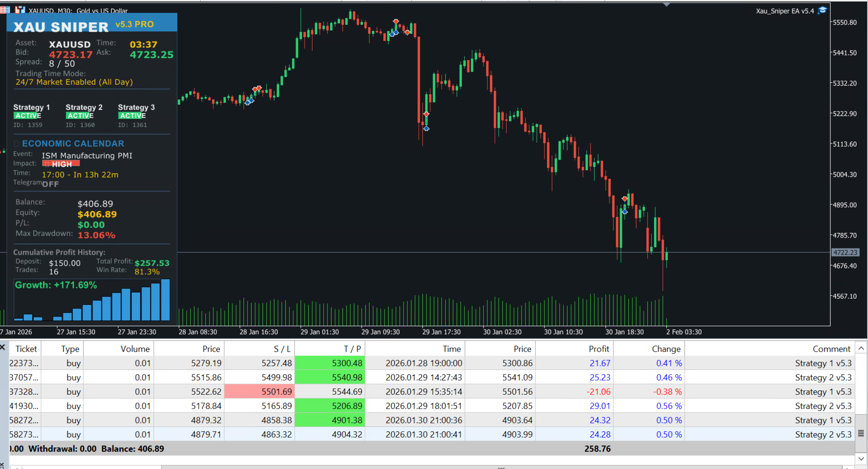Click the current price label 4722.23
This screenshot has height=469, width=868.
pos(845,253)
